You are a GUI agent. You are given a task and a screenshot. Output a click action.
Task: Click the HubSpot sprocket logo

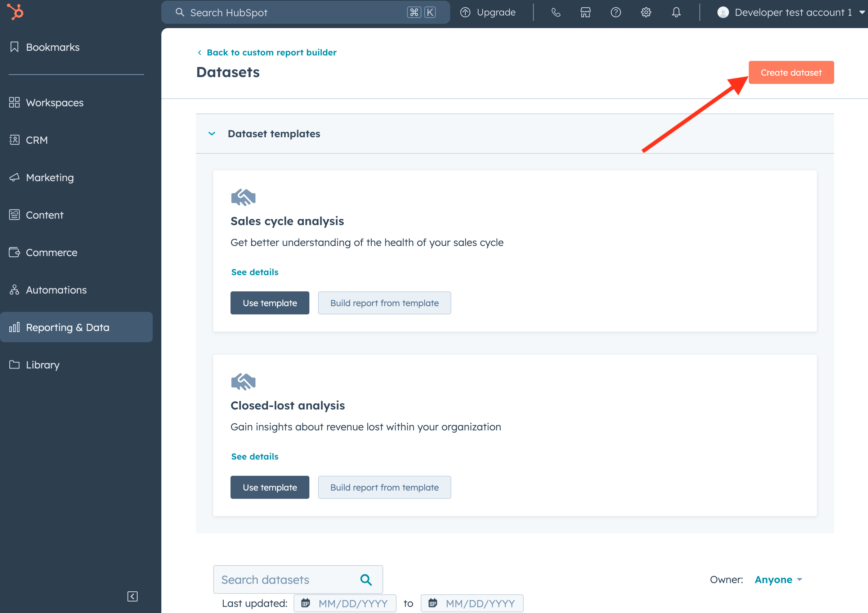point(15,12)
